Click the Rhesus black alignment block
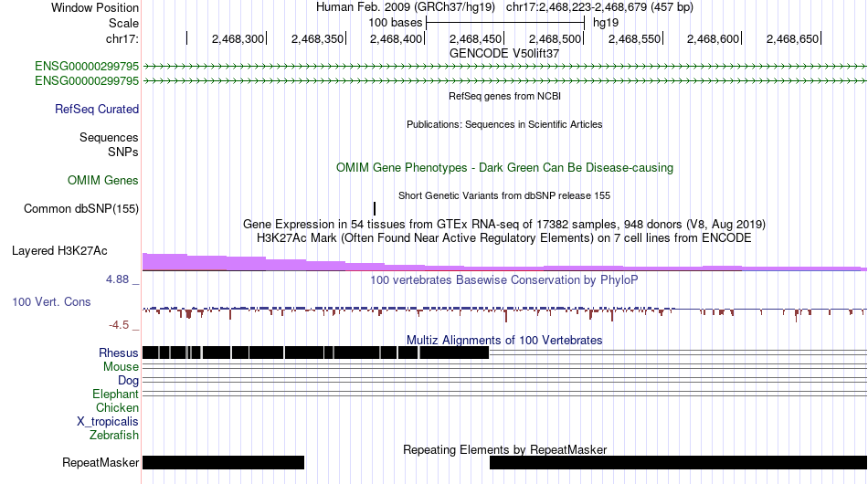This screenshot has height=484, width=868. tap(315, 352)
